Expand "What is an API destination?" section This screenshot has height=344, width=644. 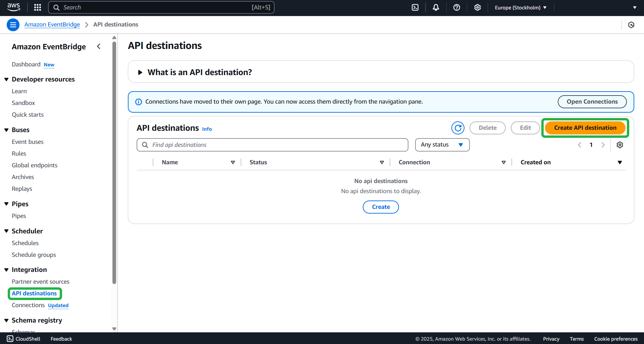tap(140, 72)
